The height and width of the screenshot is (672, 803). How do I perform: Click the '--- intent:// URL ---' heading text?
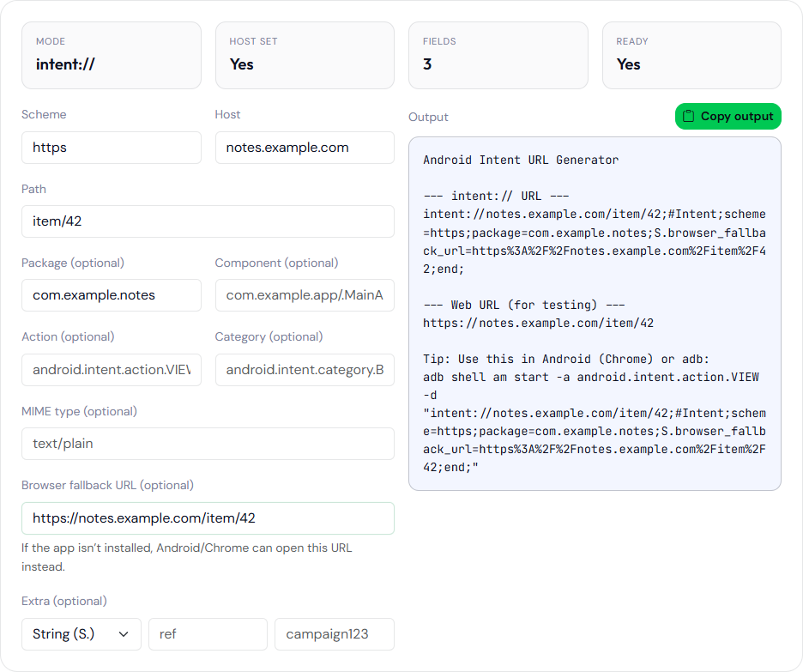click(x=496, y=197)
